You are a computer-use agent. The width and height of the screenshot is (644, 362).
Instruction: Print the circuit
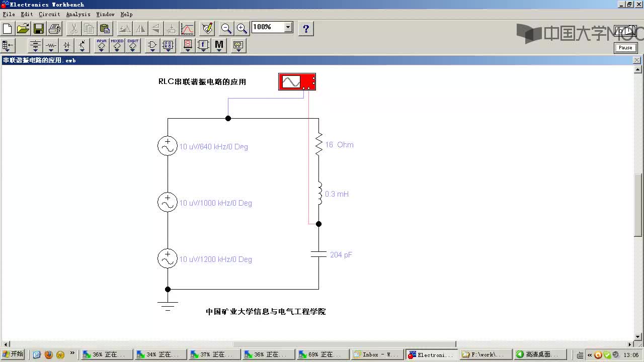[54, 28]
